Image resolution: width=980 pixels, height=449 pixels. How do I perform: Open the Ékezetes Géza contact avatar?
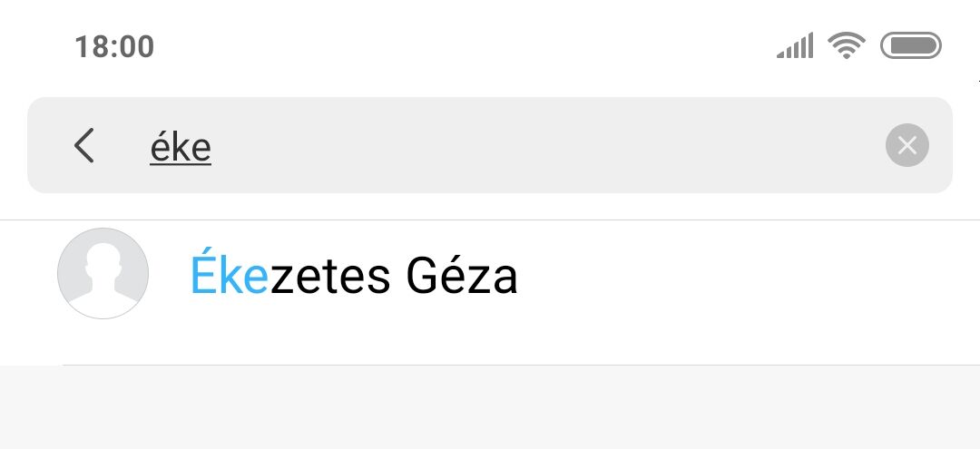(103, 274)
